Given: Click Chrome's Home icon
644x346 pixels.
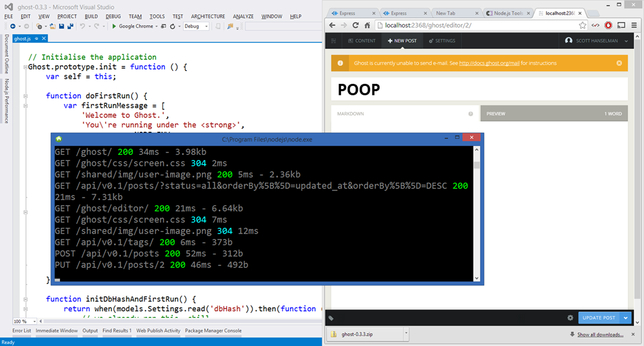Looking at the screenshot, I should (x=367, y=25).
